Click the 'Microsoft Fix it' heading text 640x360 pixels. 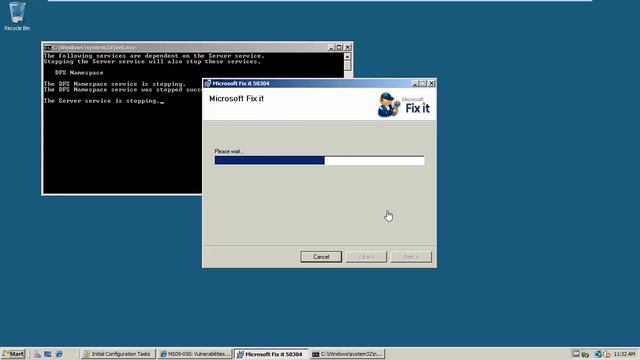[236, 99]
